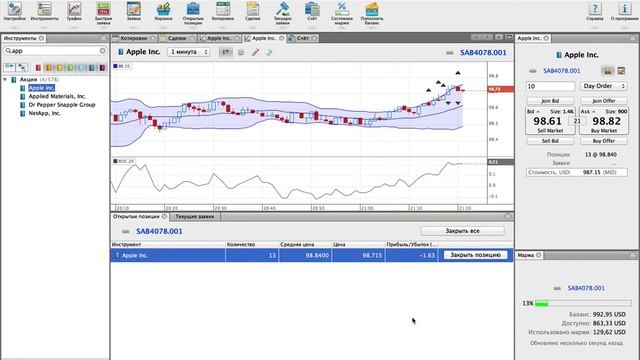The height and width of the screenshot is (360, 640).
Task: Switch to the Котировки tab
Action: point(133,38)
